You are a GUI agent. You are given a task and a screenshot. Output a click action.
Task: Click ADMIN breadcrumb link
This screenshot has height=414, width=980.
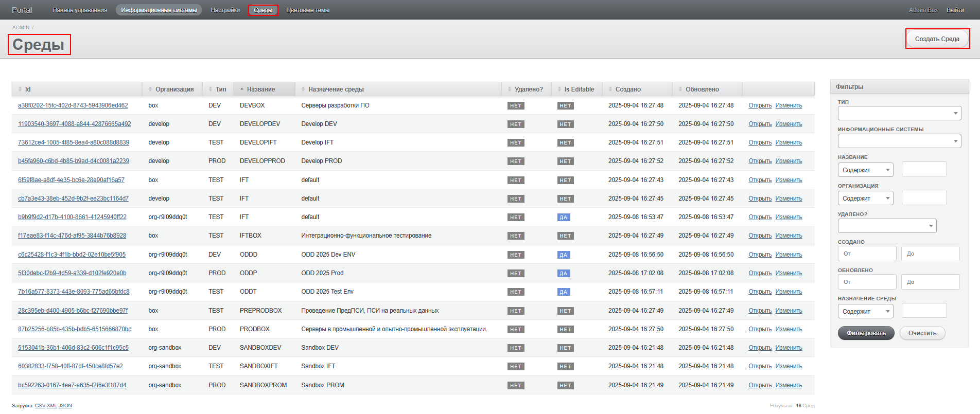pos(21,27)
